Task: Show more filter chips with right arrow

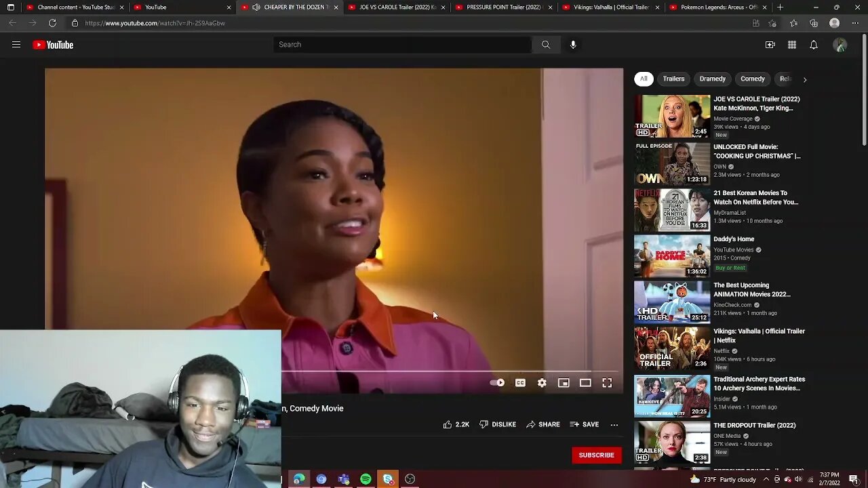Action: [x=805, y=79]
